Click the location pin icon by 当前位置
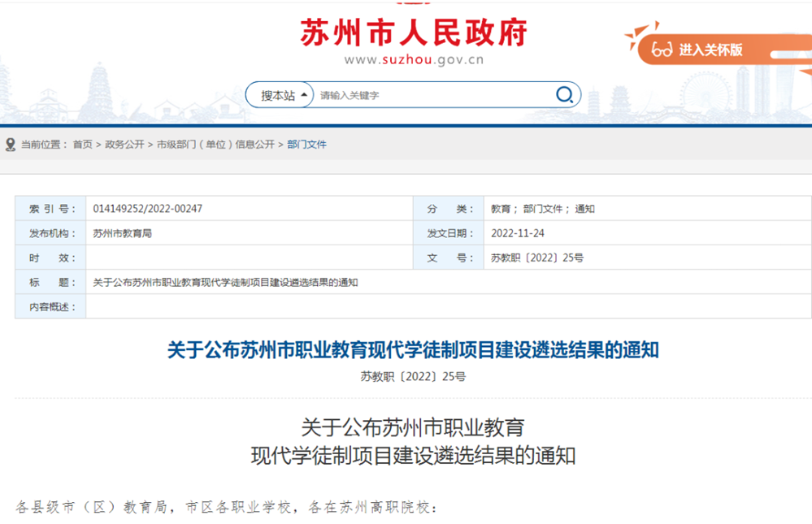The image size is (812, 524). pyautogui.click(x=11, y=145)
